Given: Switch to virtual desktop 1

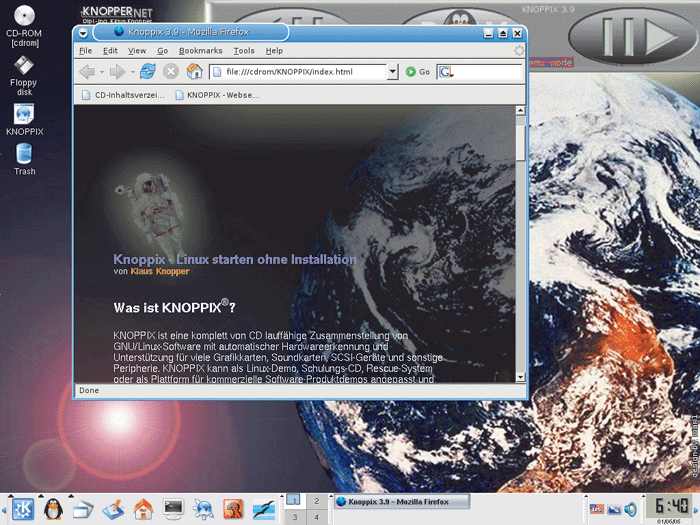Looking at the screenshot, I should coord(294,500).
